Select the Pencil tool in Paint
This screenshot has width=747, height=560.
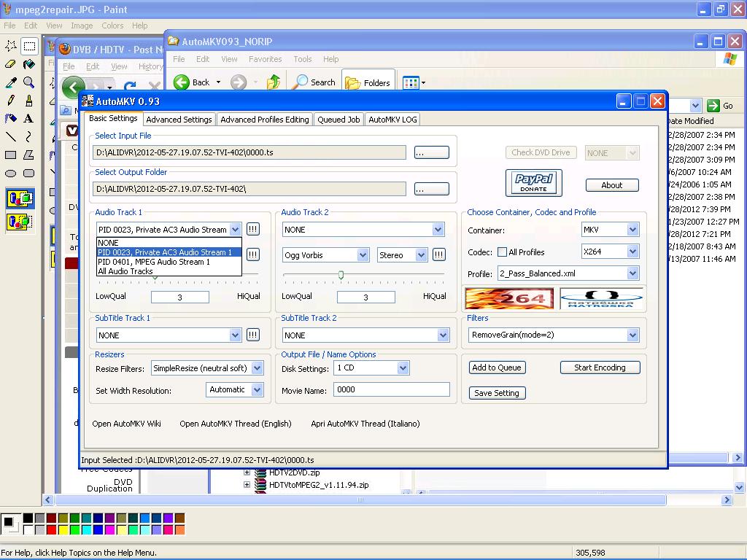pos(11,101)
